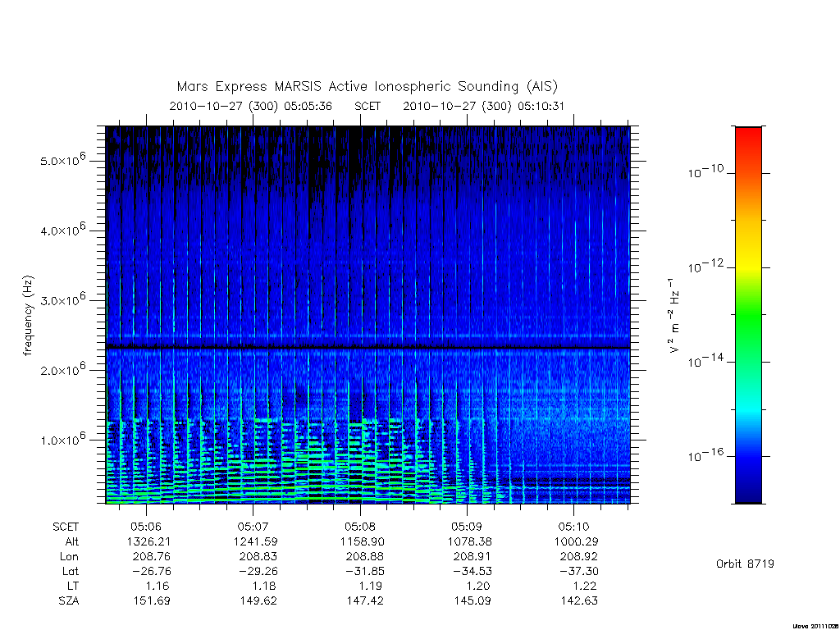Click the 4.0×10^6 frequency tick label
This screenshot has width=840, height=630.
click(62, 230)
